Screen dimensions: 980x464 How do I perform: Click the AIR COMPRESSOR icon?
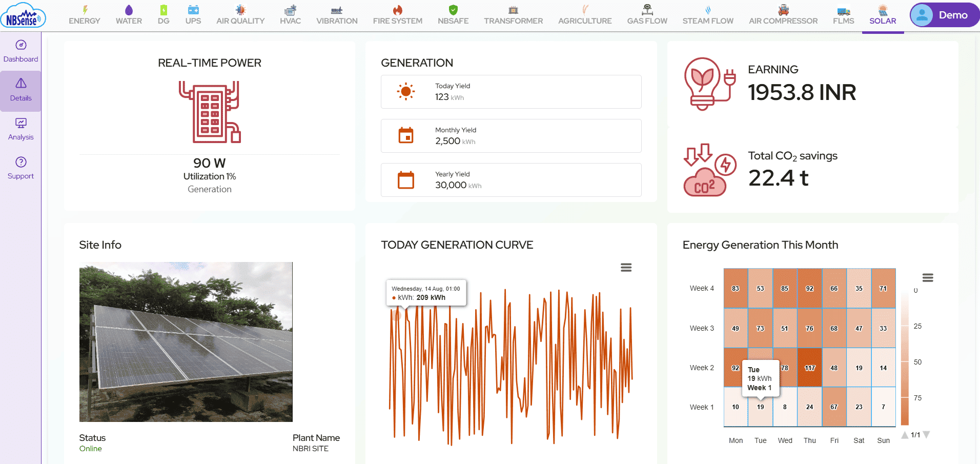[783, 10]
